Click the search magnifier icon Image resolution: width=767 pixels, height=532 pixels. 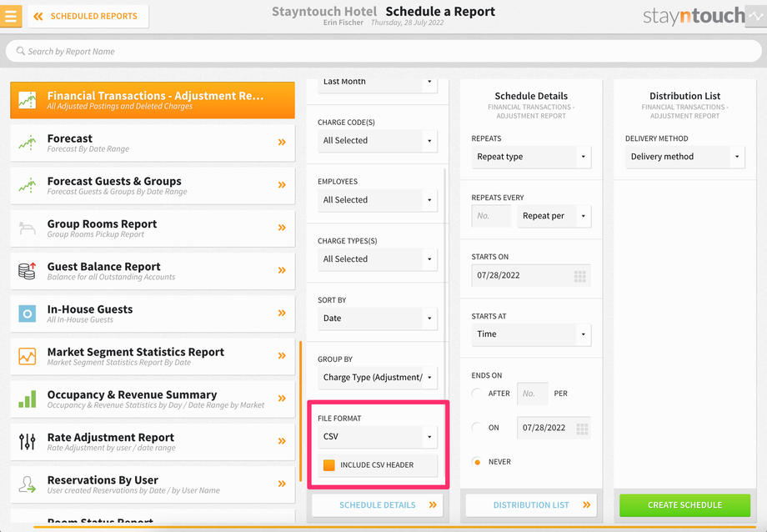coord(21,51)
